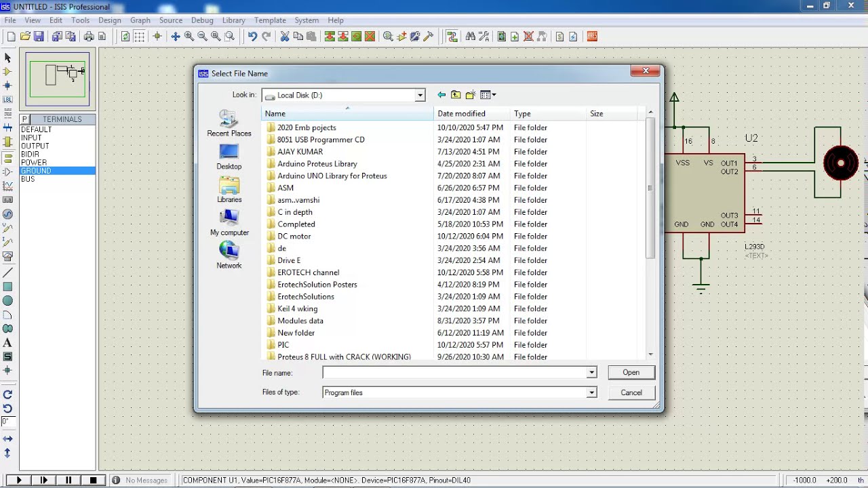Click the Copy to clipboard icon
Image resolution: width=868 pixels, height=488 pixels.
[x=298, y=37]
